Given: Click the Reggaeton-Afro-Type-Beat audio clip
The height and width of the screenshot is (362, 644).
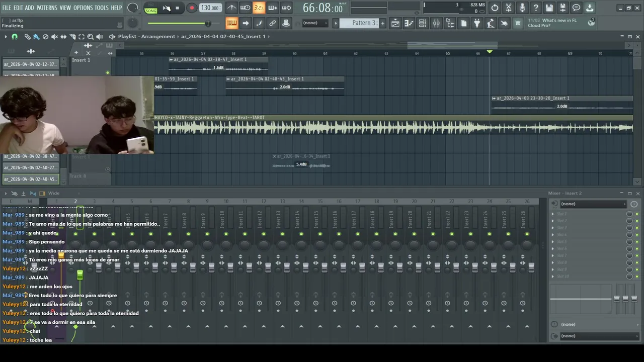Looking at the screenshot, I should pos(393,125).
